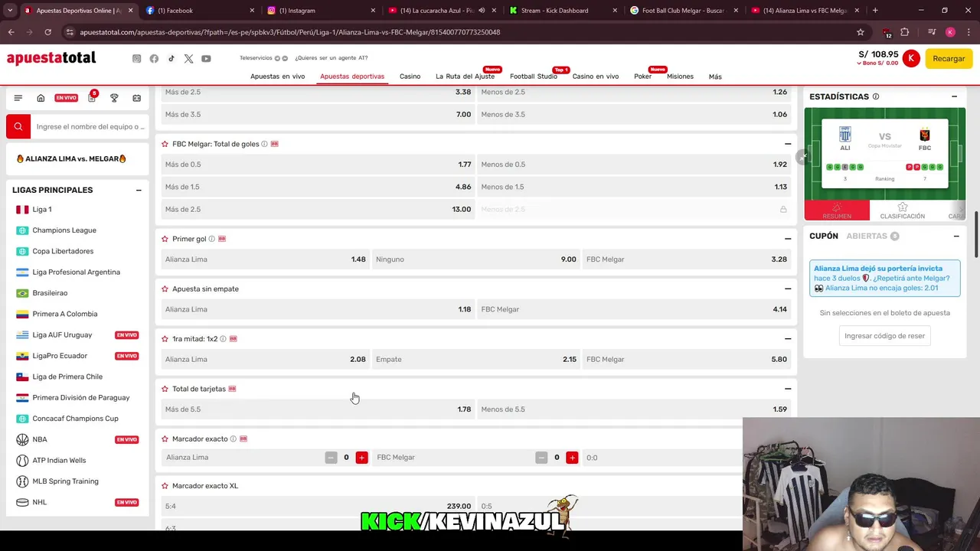Open the EN VIVO badge in sidebar toolbar
980x551 pixels.
click(x=66, y=98)
